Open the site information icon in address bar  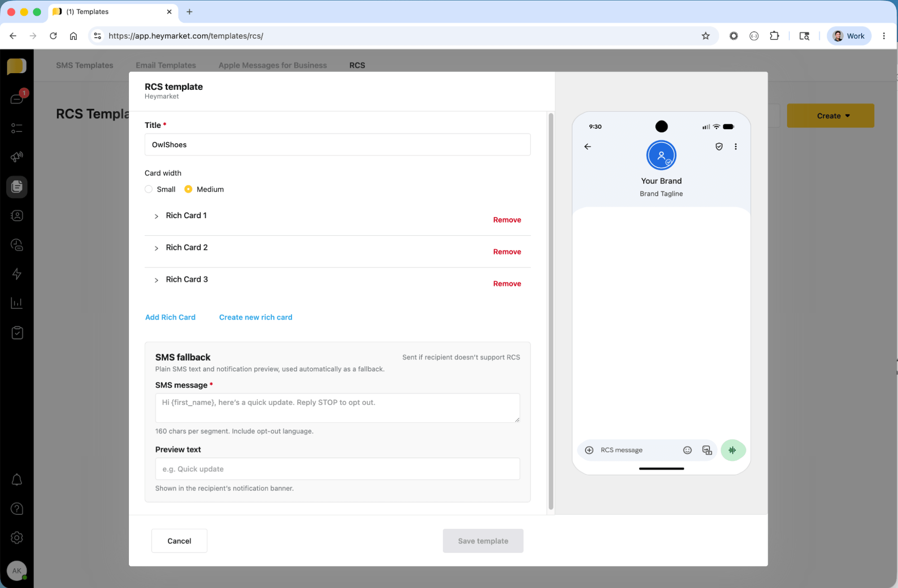97,36
